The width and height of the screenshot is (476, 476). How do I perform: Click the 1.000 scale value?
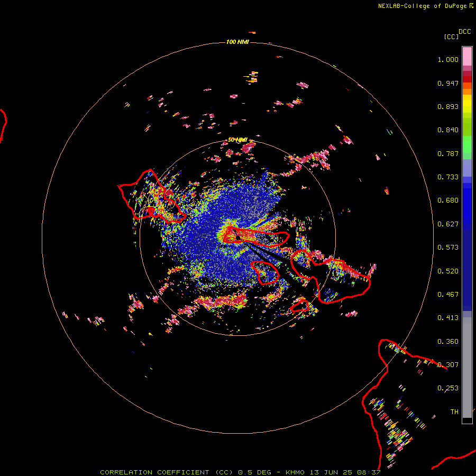point(448,59)
